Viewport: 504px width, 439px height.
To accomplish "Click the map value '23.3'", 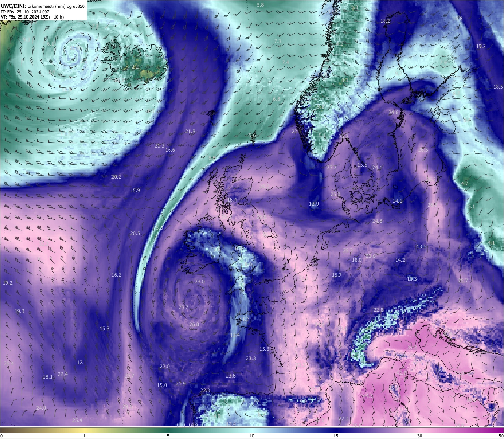I will [251, 358].
